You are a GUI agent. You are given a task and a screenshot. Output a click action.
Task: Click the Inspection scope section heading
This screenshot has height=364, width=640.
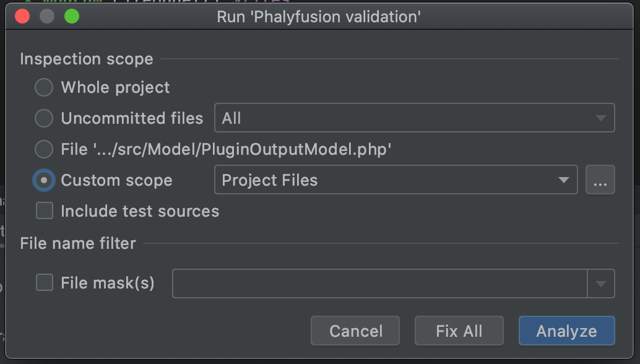point(87,59)
